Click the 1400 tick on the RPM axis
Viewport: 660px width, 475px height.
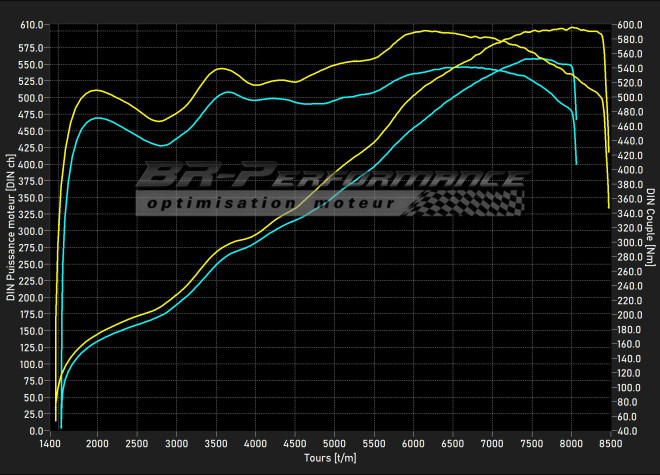50,442
